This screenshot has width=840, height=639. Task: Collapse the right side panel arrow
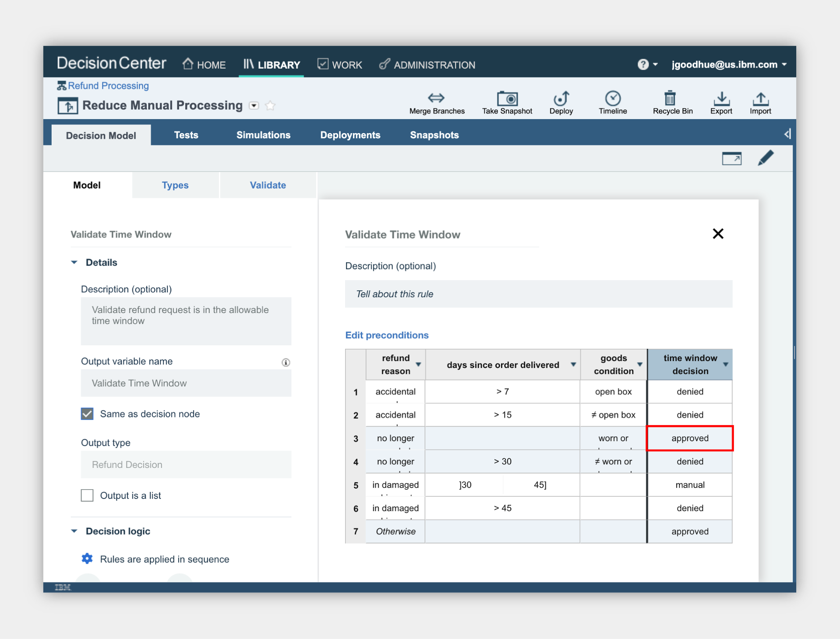pos(787,134)
